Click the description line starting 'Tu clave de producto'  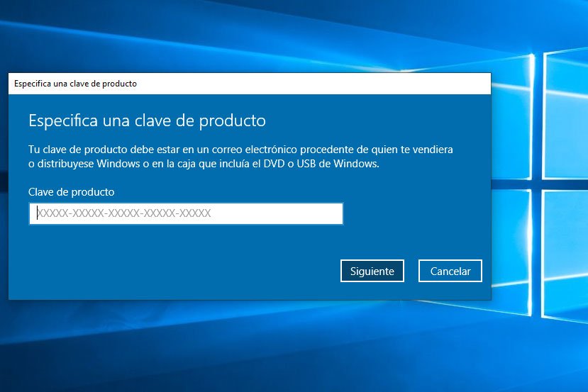coord(240,150)
